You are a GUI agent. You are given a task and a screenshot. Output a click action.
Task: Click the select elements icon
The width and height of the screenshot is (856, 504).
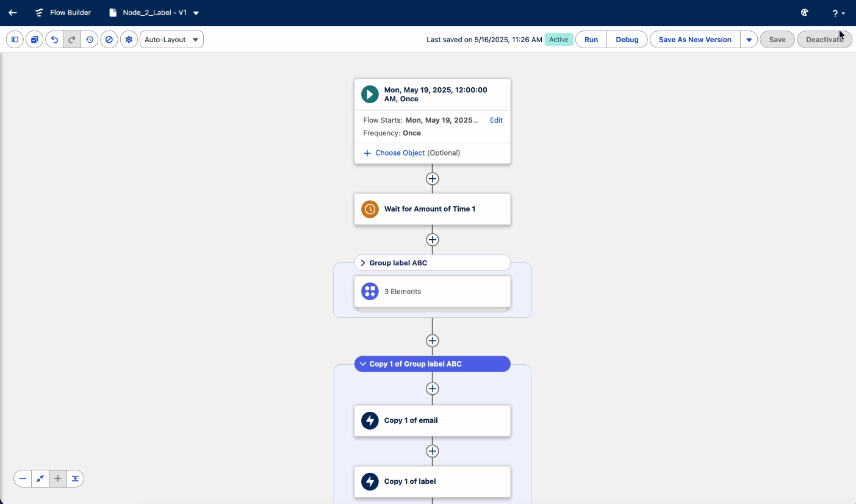35,40
